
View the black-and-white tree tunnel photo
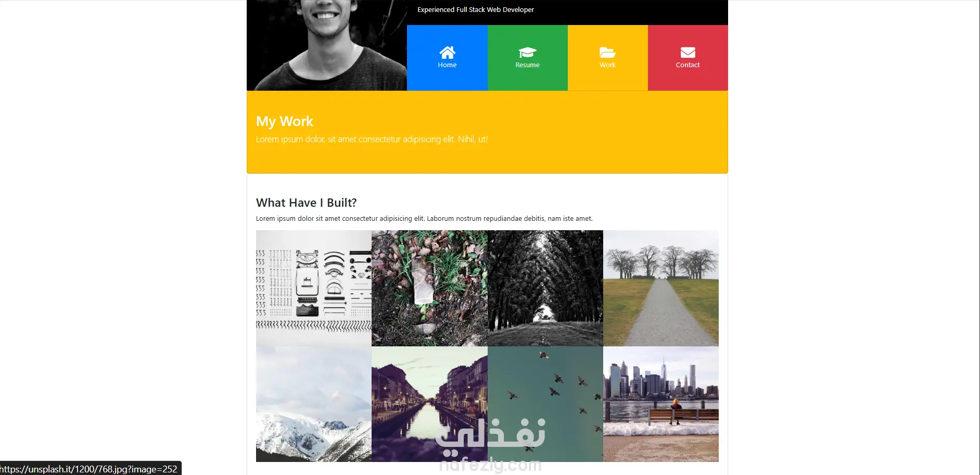tap(545, 288)
